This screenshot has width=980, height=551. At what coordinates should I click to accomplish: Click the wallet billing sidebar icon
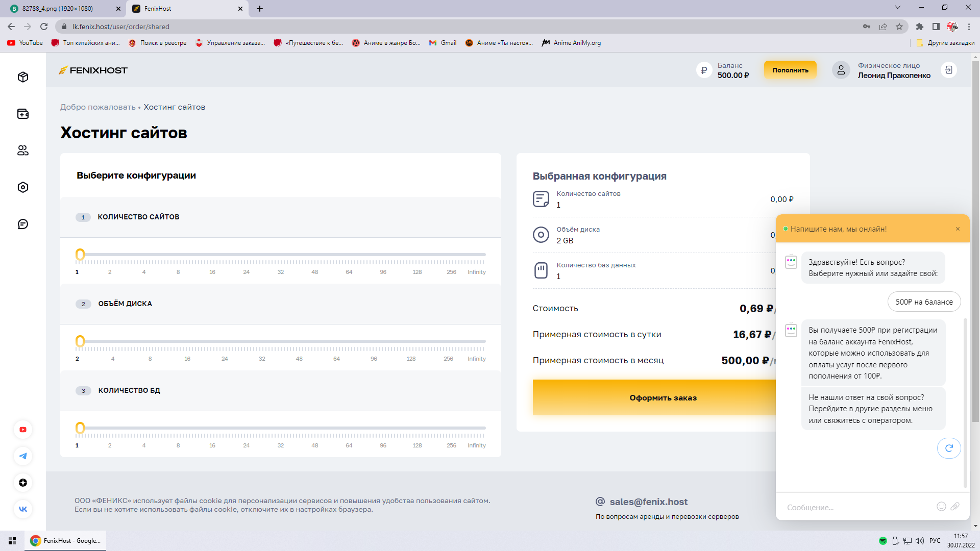(x=23, y=114)
